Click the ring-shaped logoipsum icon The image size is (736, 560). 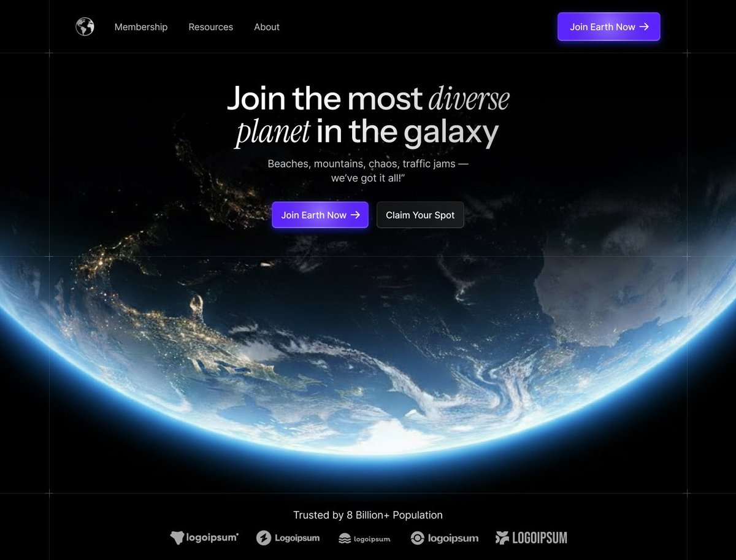[x=418, y=538]
